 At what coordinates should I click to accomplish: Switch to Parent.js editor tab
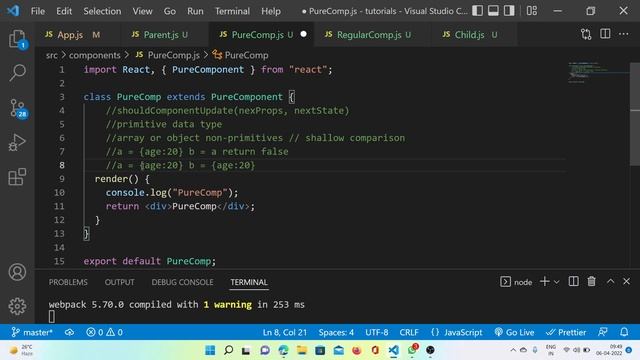[x=165, y=35]
